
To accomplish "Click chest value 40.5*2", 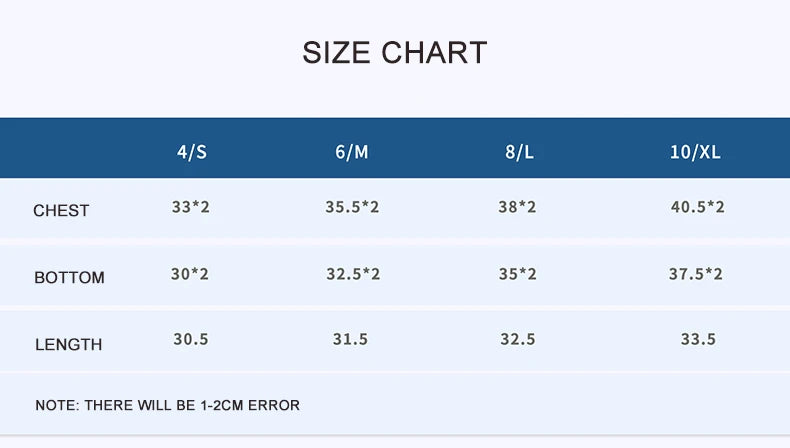I will pyautogui.click(x=697, y=208).
